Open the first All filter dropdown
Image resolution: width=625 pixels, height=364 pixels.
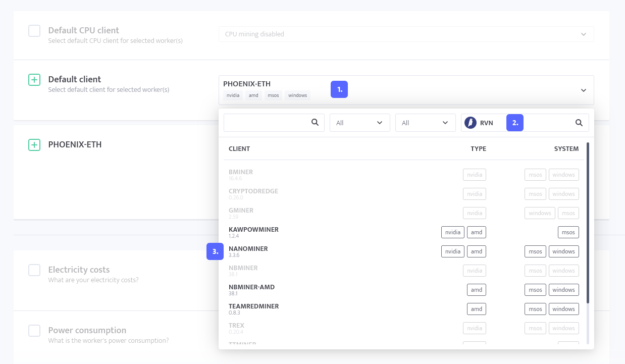click(360, 123)
